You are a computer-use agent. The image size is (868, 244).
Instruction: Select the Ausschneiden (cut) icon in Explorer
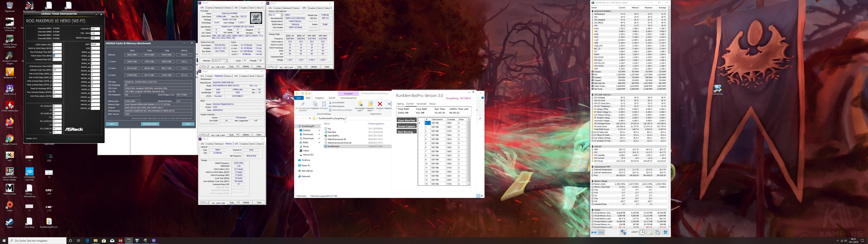pyautogui.click(x=330, y=103)
